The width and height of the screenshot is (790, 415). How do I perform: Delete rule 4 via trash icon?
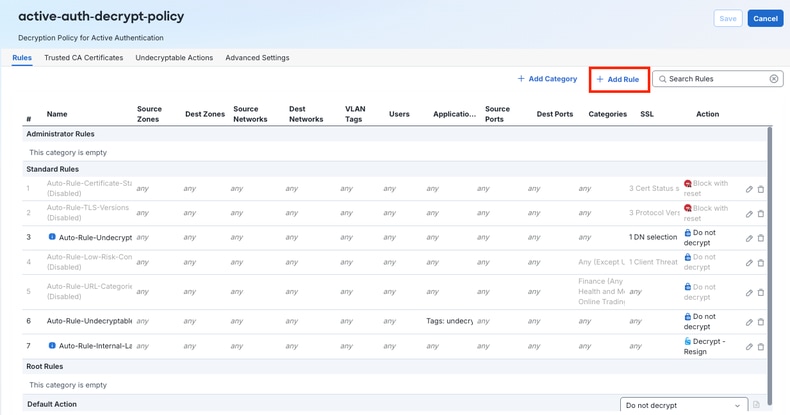[761, 263]
